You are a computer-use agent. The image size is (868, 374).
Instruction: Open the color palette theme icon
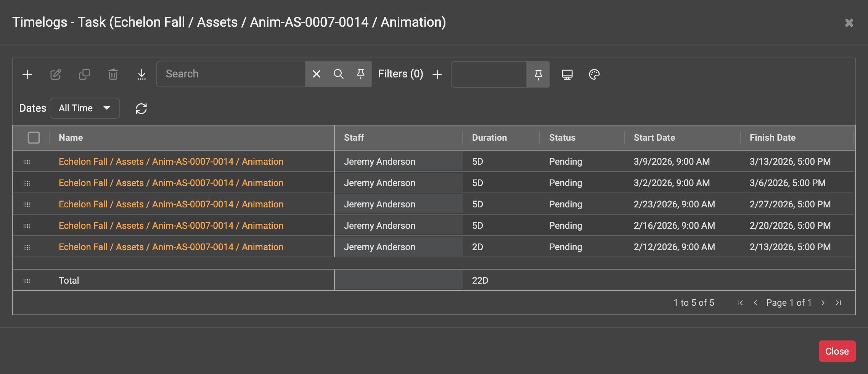coord(594,74)
